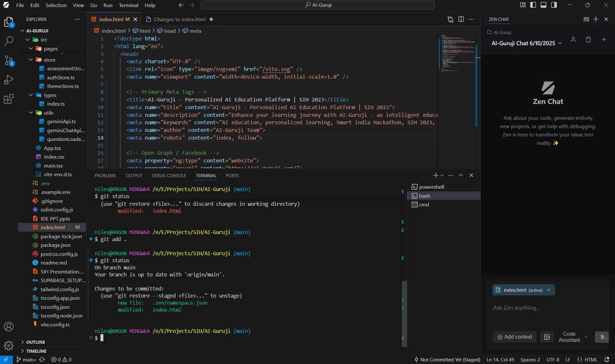Viewport: 615px width, 364px height.
Task: Open the Code Assistant mode dropdown
Action: pos(573,337)
